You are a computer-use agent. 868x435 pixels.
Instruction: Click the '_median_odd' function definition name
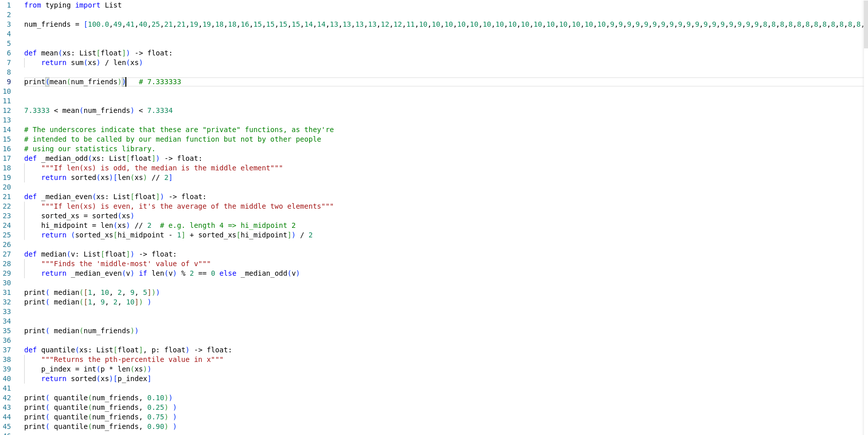tap(64, 158)
